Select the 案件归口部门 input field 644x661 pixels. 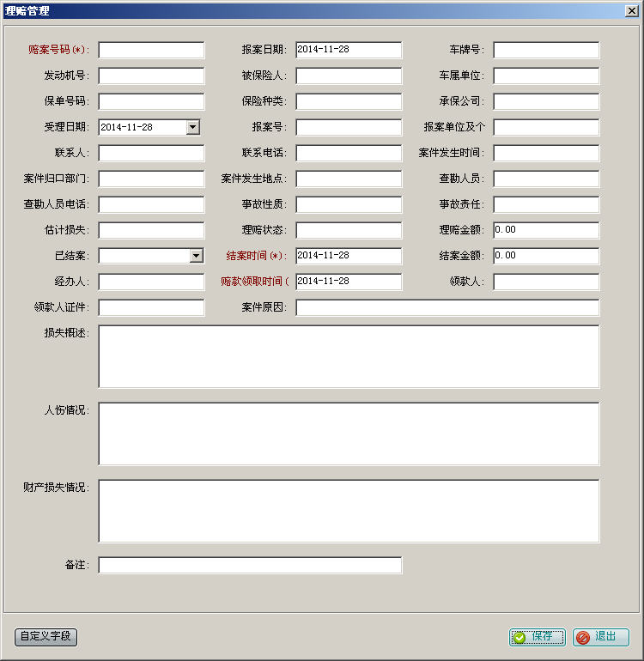click(151, 179)
